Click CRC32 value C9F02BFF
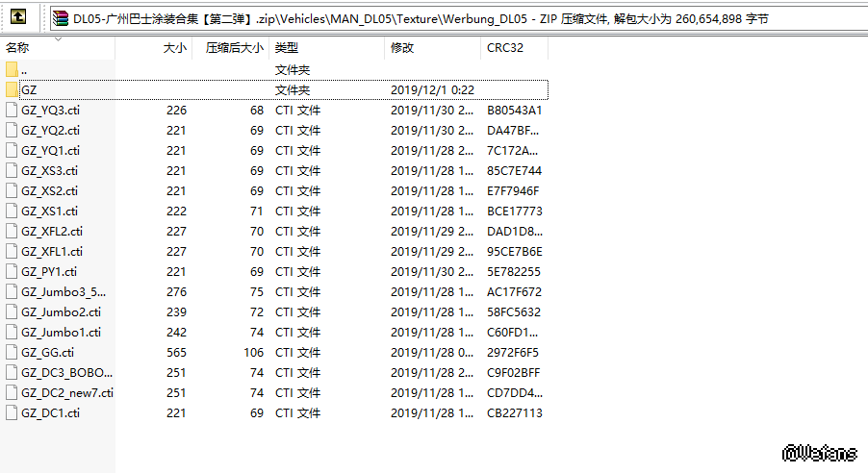This screenshot has width=868, height=473. pyautogui.click(x=513, y=373)
